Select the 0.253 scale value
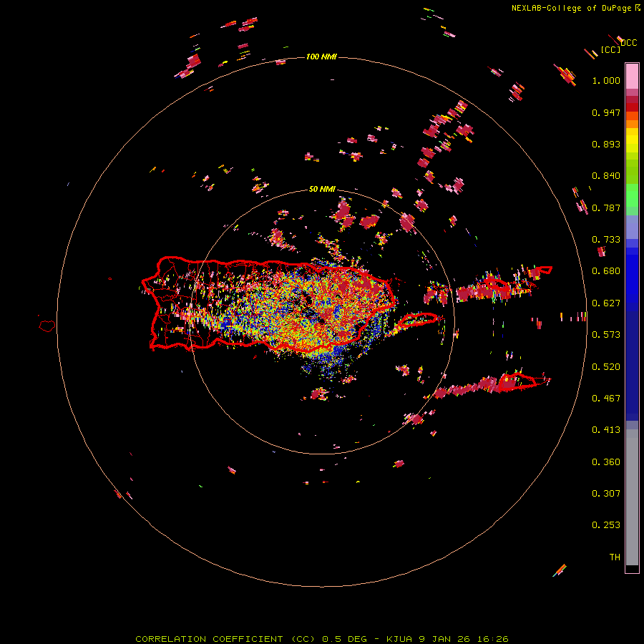The width and height of the screenshot is (644, 644). [x=606, y=525]
